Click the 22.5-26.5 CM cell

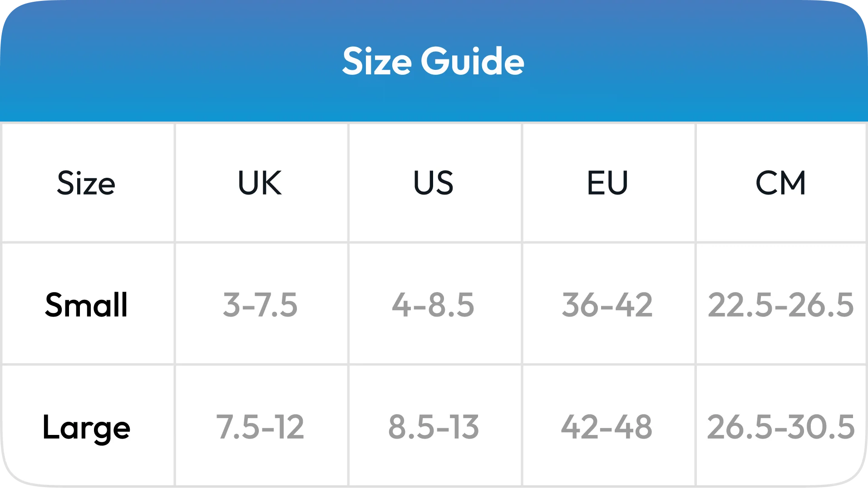point(781,304)
